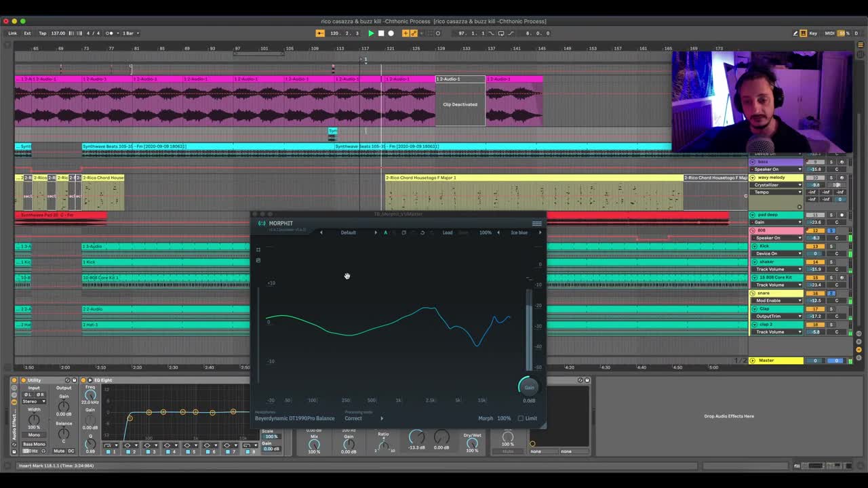Image resolution: width=868 pixels, height=488 pixels.
Task: Toggle EQ Eight device activator
Action: coord(84,380)
